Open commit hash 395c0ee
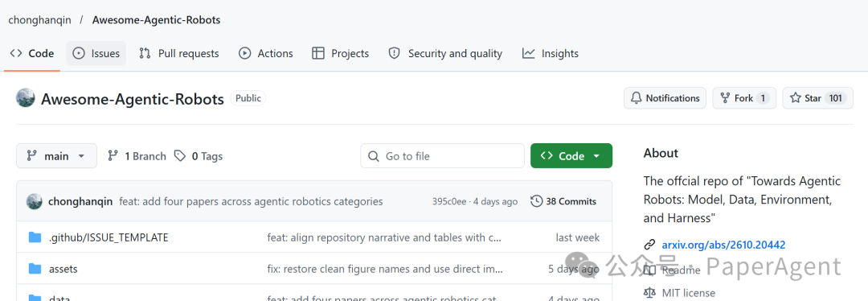 [449, 201]
